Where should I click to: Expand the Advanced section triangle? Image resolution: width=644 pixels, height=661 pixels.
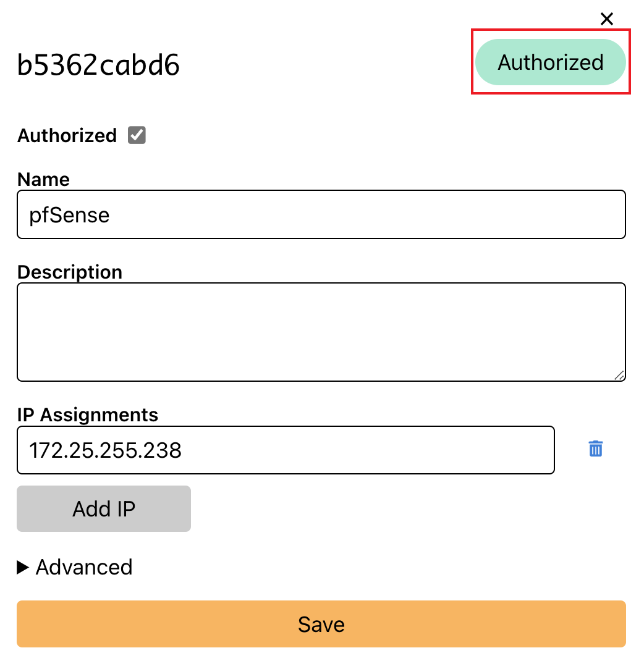(x=23, y=567)
